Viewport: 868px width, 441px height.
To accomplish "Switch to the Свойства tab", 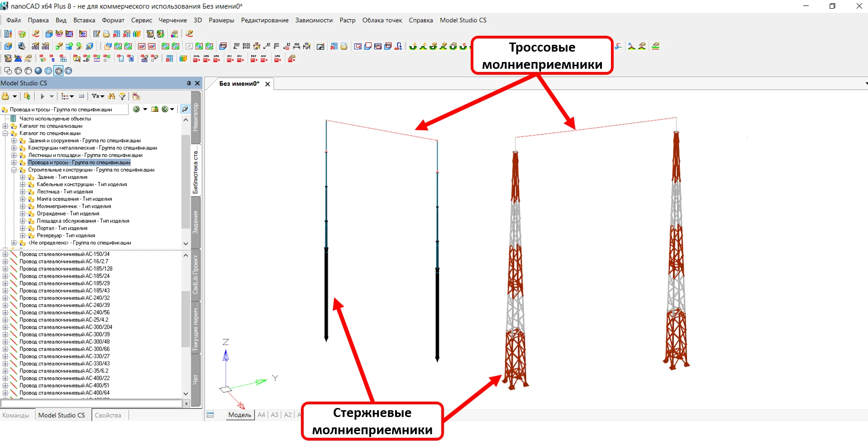I will point(108,415).
